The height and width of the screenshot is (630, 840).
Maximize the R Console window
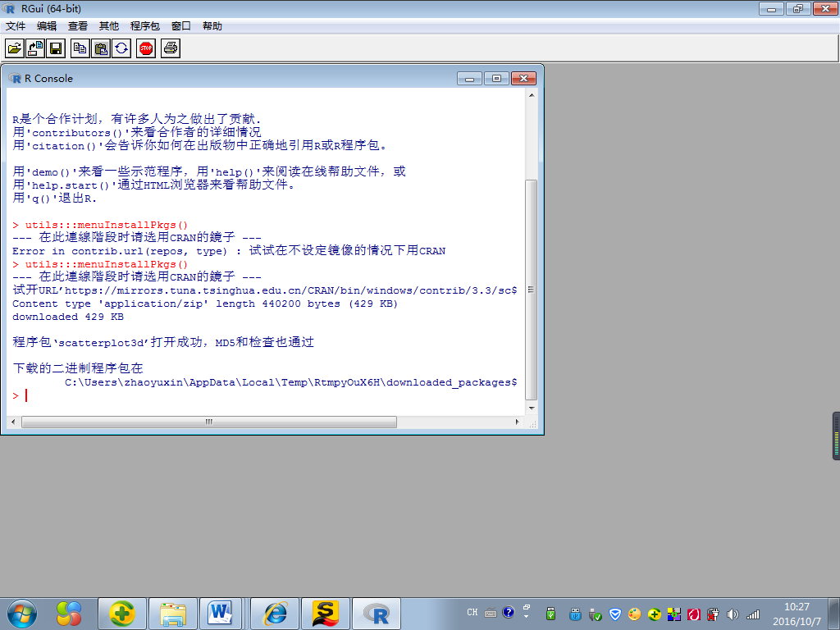click(496, 79)
